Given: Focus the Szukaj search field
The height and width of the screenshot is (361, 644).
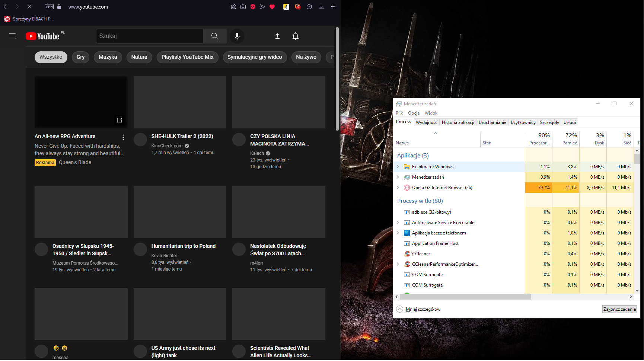Looking at the screenshot, I should pos(150,36).
